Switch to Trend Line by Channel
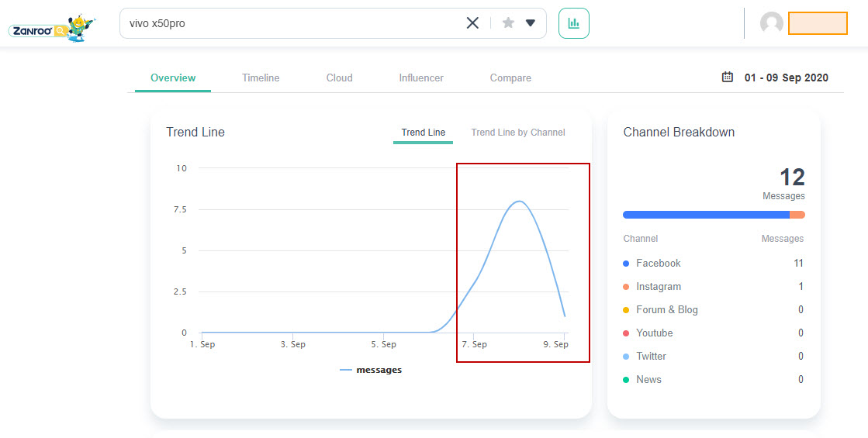The image size is (868, 438). tap(518, 132)
